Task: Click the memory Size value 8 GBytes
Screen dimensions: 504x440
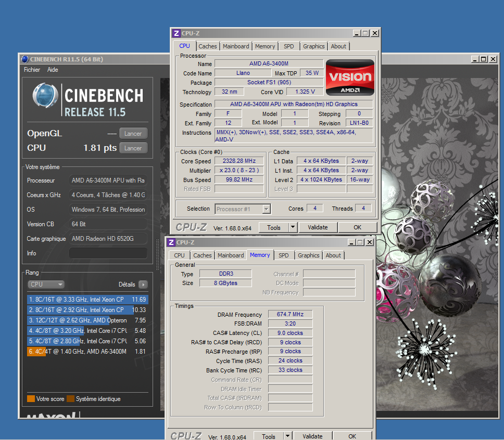Action: [225, 283]
